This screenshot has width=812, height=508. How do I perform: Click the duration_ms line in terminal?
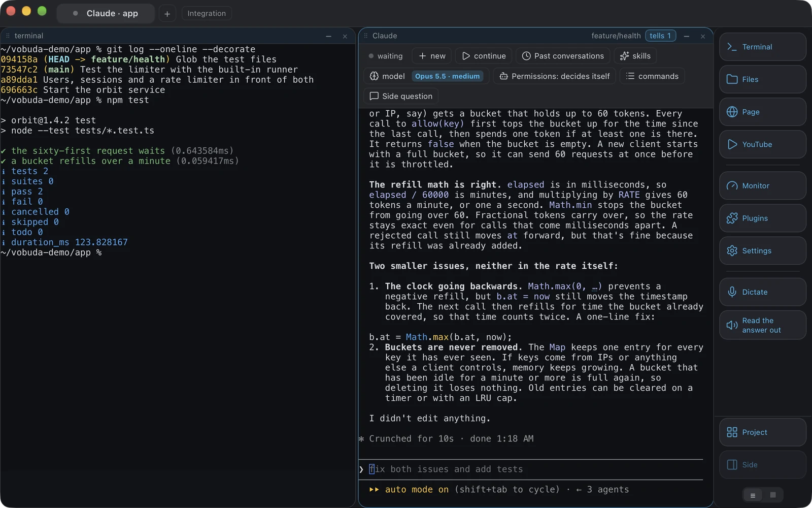[x=64, y=242]
